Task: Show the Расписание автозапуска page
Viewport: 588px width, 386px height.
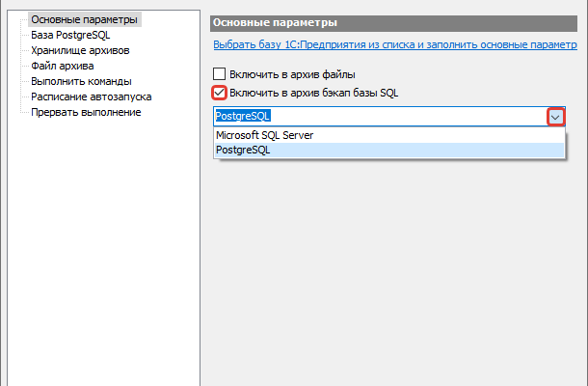Action: click(91, 96)
